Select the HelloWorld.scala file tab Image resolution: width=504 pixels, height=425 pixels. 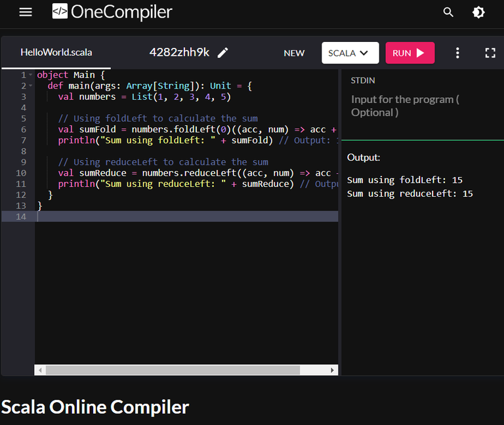[56, 52]
